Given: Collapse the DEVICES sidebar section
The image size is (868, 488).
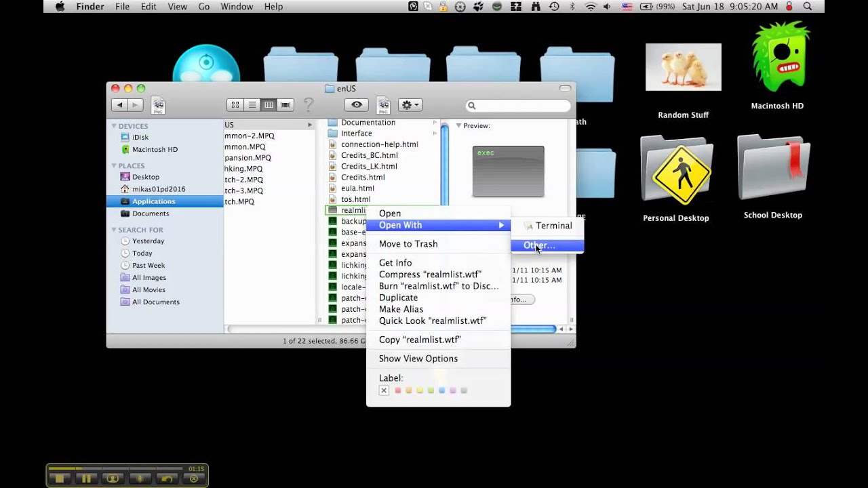Looking at the screenshot, I should [x=114, y=126].
